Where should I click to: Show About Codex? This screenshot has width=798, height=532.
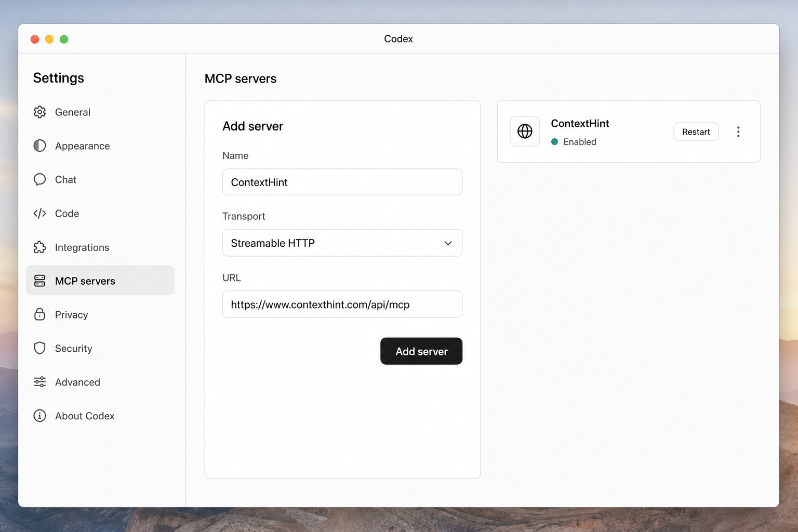(100, 416)
